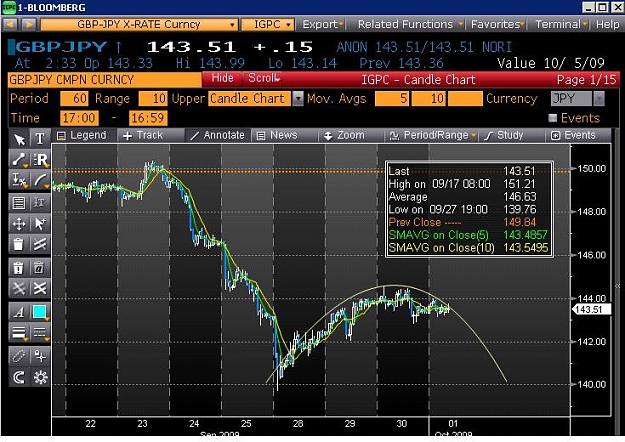
Task: Open GBP-JPY X-RATE Curncy dropdown
Action: pos(139,24)
